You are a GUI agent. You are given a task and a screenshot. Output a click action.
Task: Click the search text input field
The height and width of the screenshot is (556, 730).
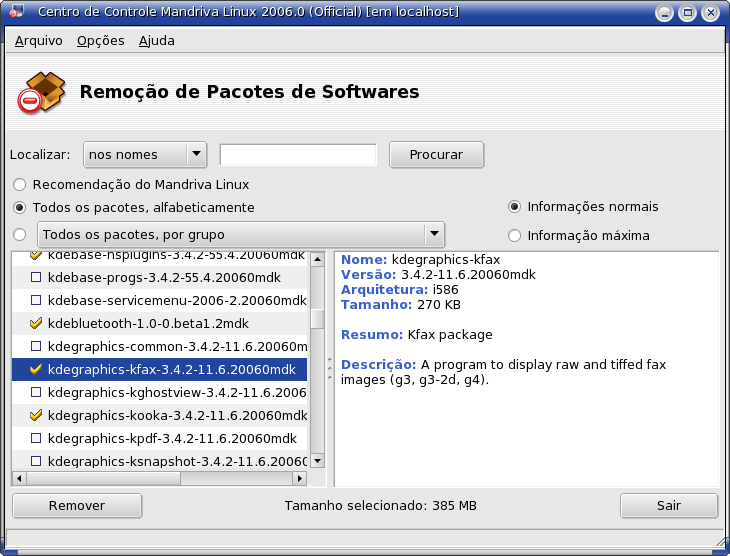298,155
